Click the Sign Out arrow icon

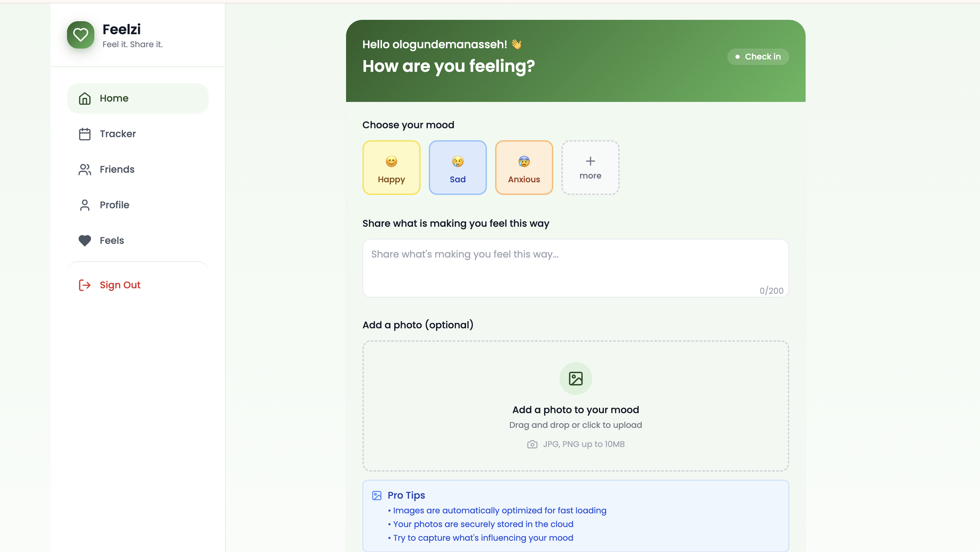(x=84, y=285)
